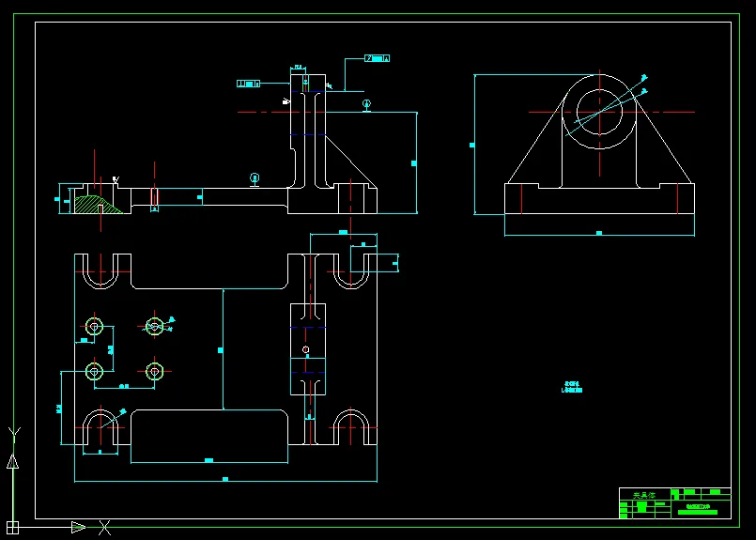Screen dimensions: 756x540
Task: Select the surface roughness symbol right of the boss top
Action: [x=329, y=85]
